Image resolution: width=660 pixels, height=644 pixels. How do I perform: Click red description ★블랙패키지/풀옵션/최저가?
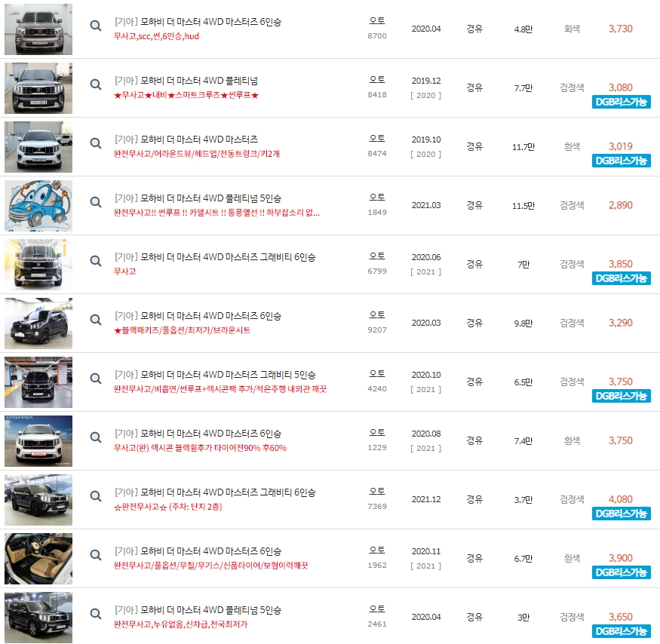point(183,330)
